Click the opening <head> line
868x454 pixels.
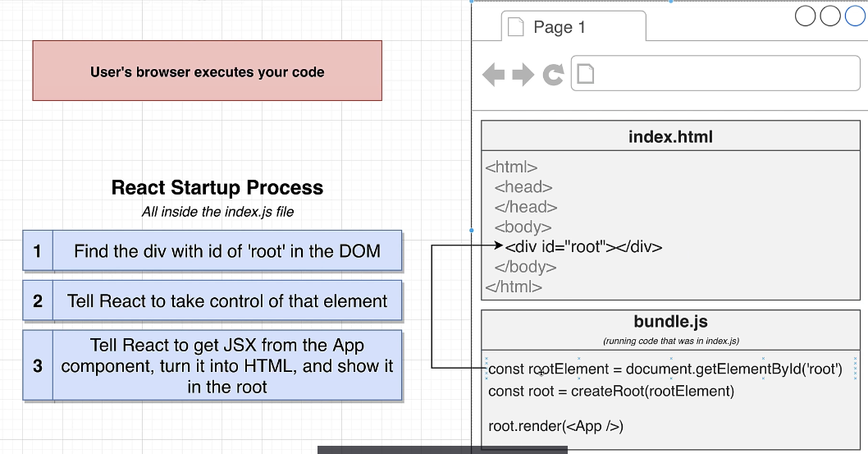click(523, 187)
